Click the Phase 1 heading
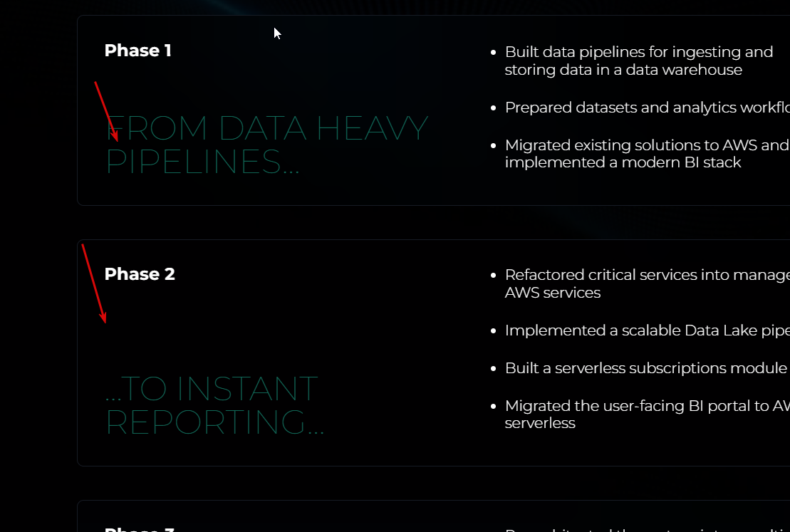This screenshot has width=790, height=532. click(137, 51)
